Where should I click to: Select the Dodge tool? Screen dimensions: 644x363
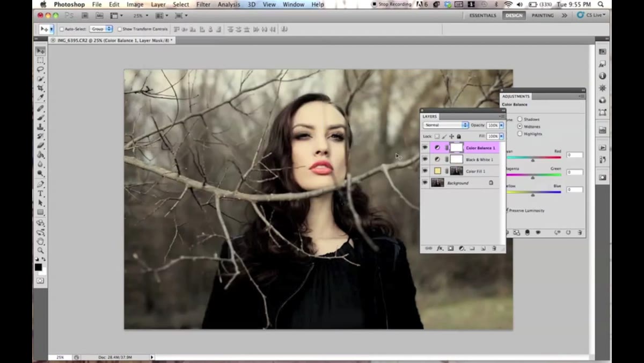coord(40,173)
